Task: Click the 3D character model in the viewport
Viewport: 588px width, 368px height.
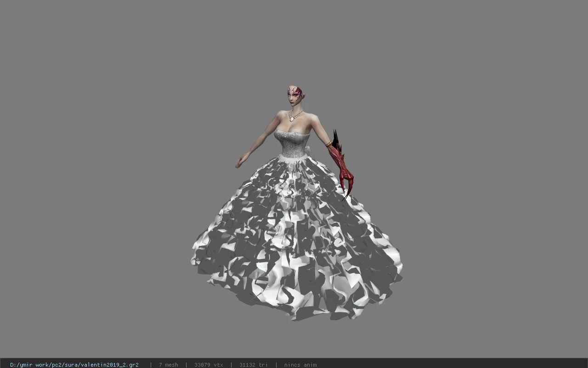Action: click(x=296, y=202)
